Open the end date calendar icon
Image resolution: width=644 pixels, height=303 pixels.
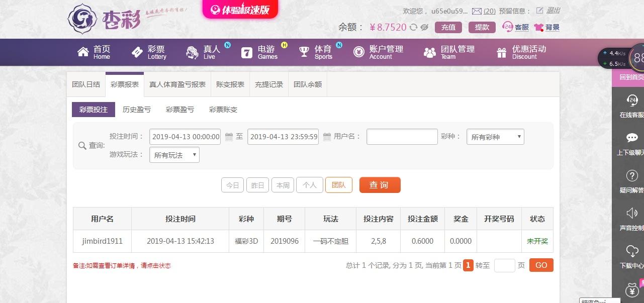point(327,137)
